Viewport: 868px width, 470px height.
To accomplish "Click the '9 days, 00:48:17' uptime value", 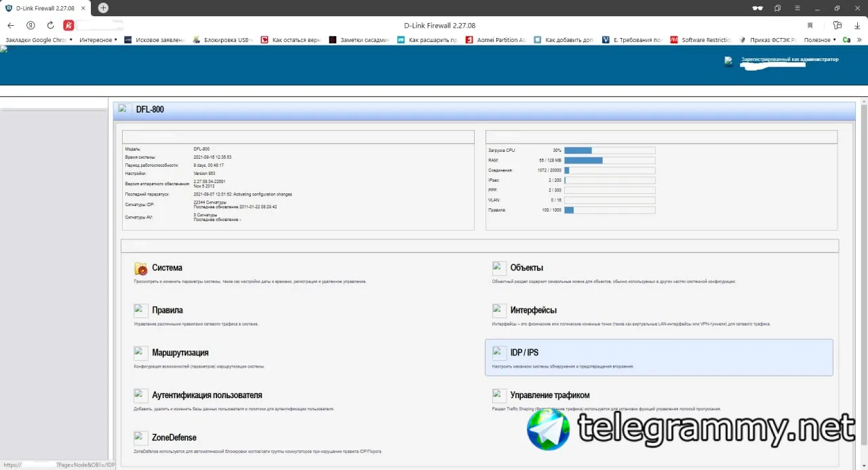I will (209, 165).
